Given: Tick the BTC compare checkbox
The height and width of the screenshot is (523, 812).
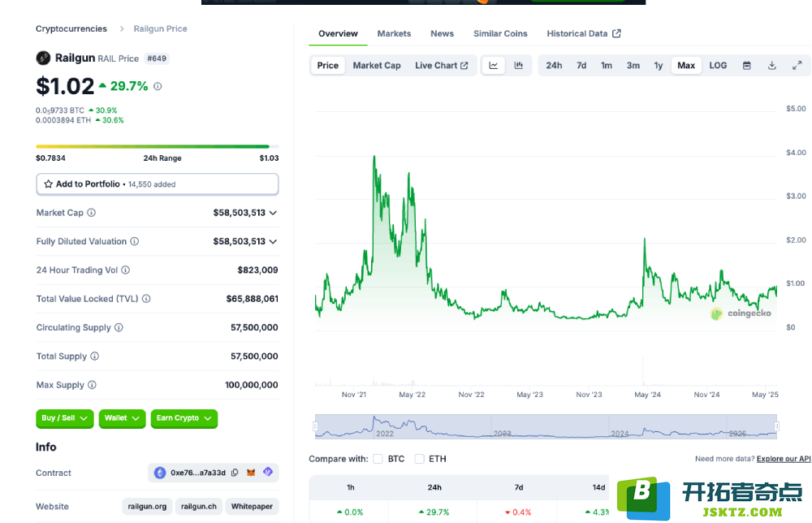Looking at the screenshot, I should (x=378, y=459).
